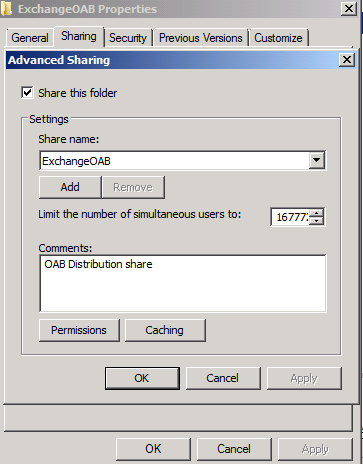The width and height of the screenshot is (363, 464).
Task: Open the Permissions dialog
Action: pos(79,330)
